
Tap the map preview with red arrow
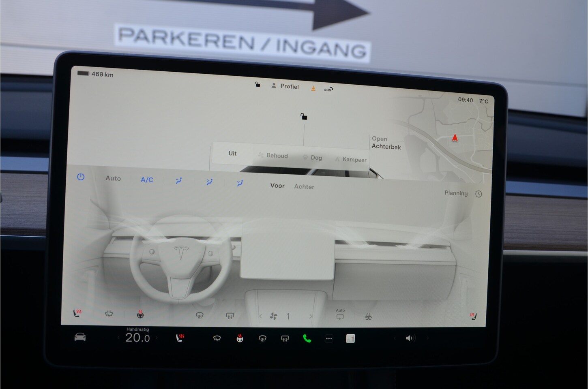pos(454,138)
